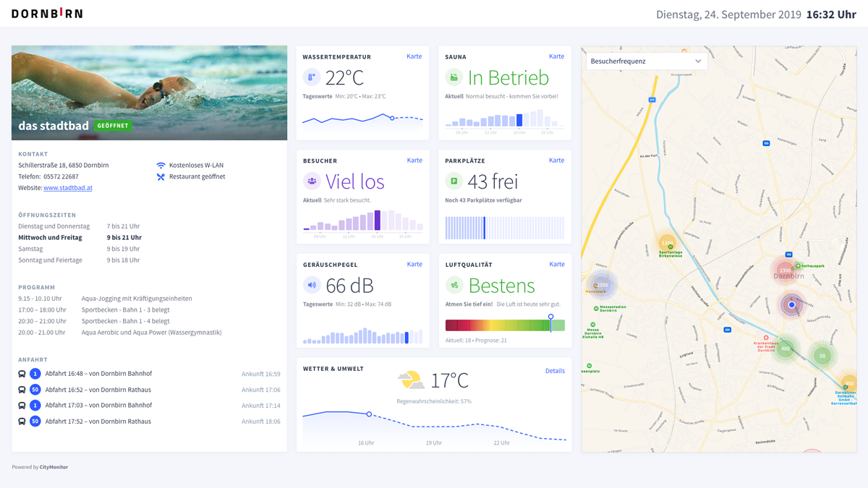Open Karte link in Parkplätze card
This screenshot has height=488, width=868.
pyautogui.click(x=556, y=160)
